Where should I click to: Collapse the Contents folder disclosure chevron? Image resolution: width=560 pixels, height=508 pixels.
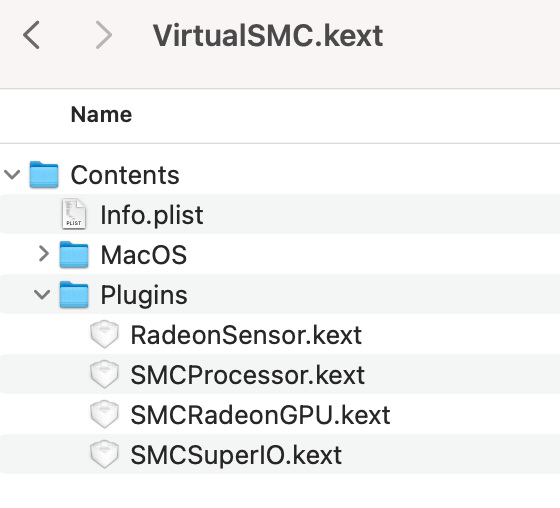pyautogui.click(x=12, y=175)
